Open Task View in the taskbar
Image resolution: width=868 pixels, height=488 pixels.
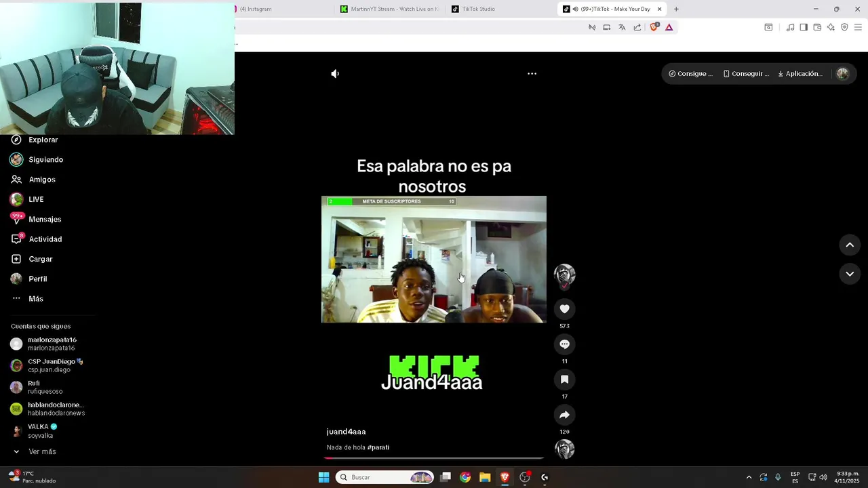click(x=446, y=477)
